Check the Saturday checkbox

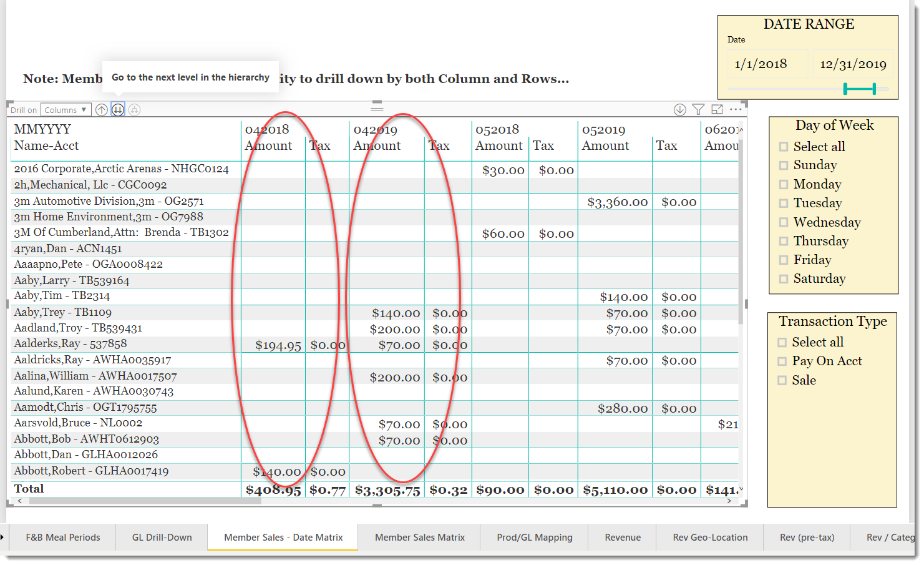tap(784, 279)
